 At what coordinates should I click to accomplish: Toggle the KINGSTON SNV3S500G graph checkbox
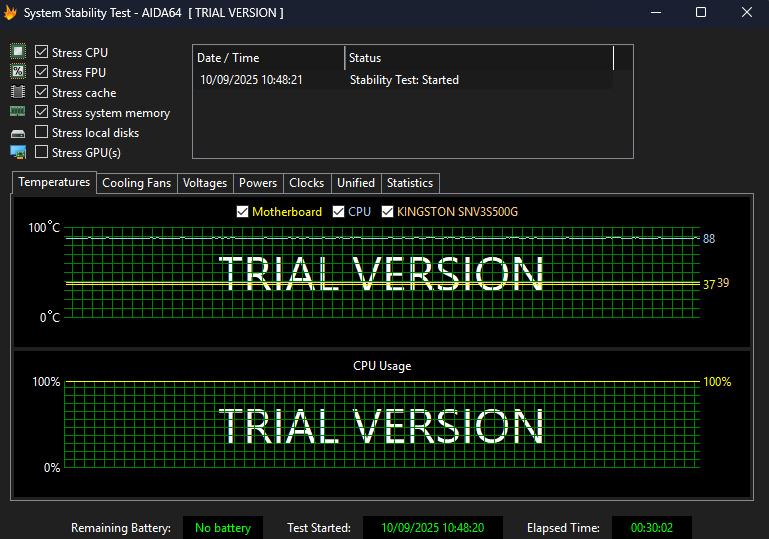387,212
